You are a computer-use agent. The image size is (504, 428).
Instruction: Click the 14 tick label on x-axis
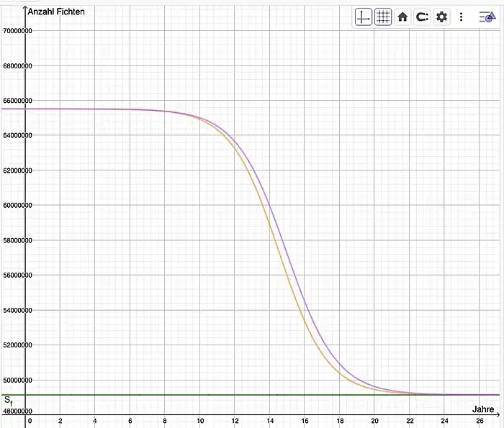click(x=269, y=420)
